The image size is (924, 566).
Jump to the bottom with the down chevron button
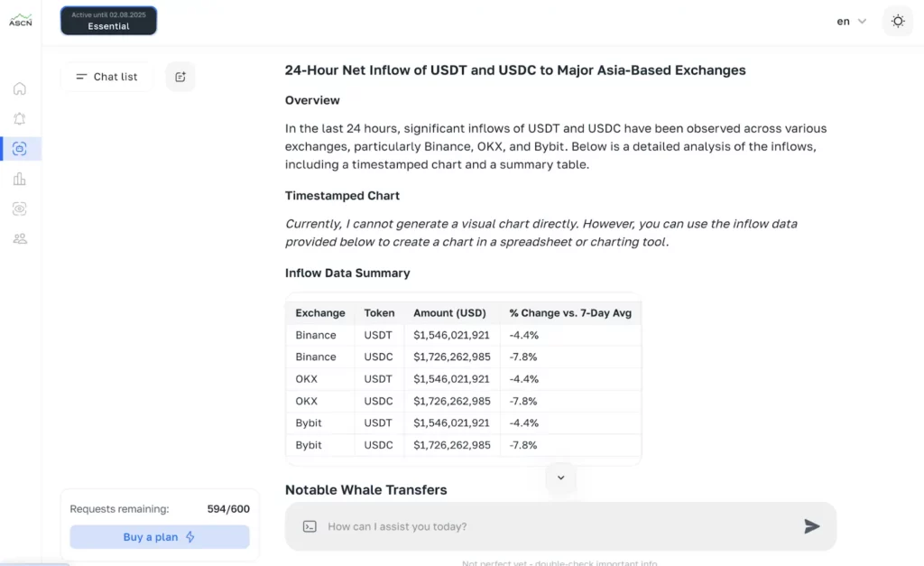point(561,478)
